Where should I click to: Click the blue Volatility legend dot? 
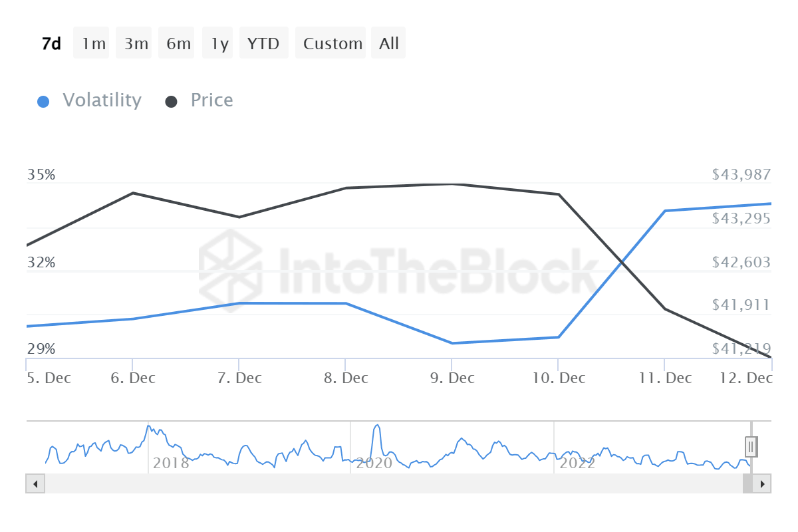pyautogui.click(x=43, y=102)
